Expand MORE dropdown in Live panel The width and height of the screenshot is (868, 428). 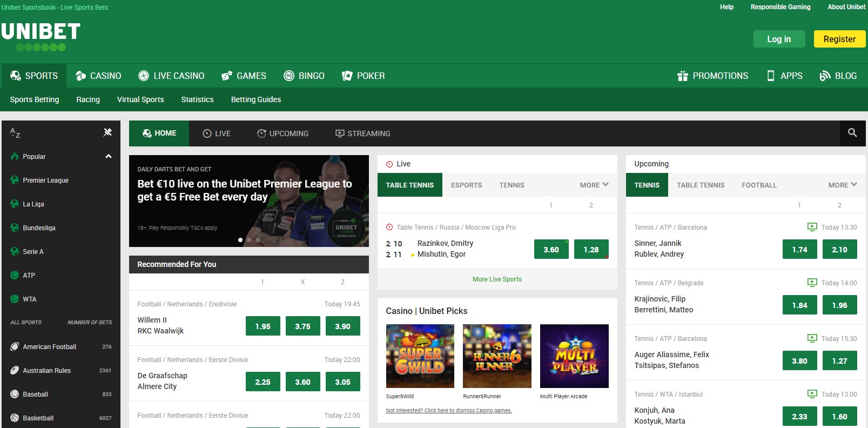[594, 185]
